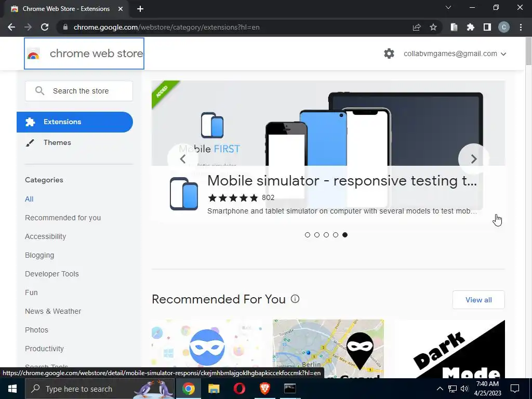This screenshot has height=399, width=532.
Task: Click Chrome icon in taskbar
Action: coord(188,389)
